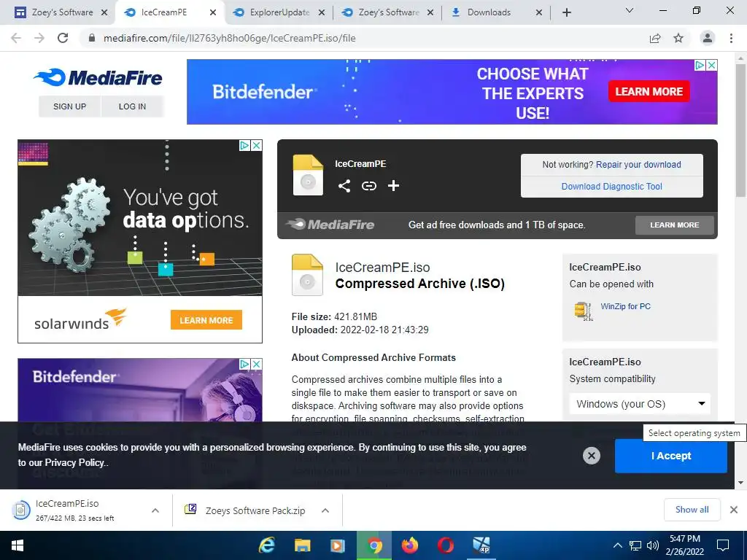
Task: Go back using the browser back arrow
Action: 16,38
